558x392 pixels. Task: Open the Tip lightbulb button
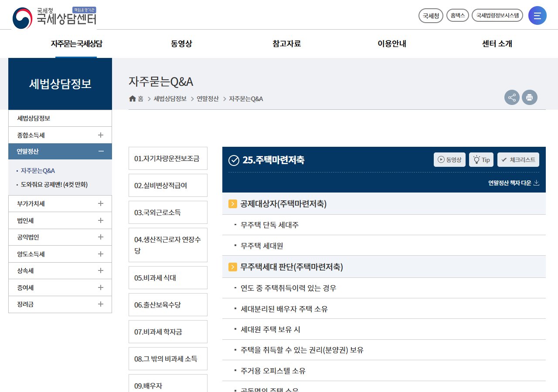[481, 159]
